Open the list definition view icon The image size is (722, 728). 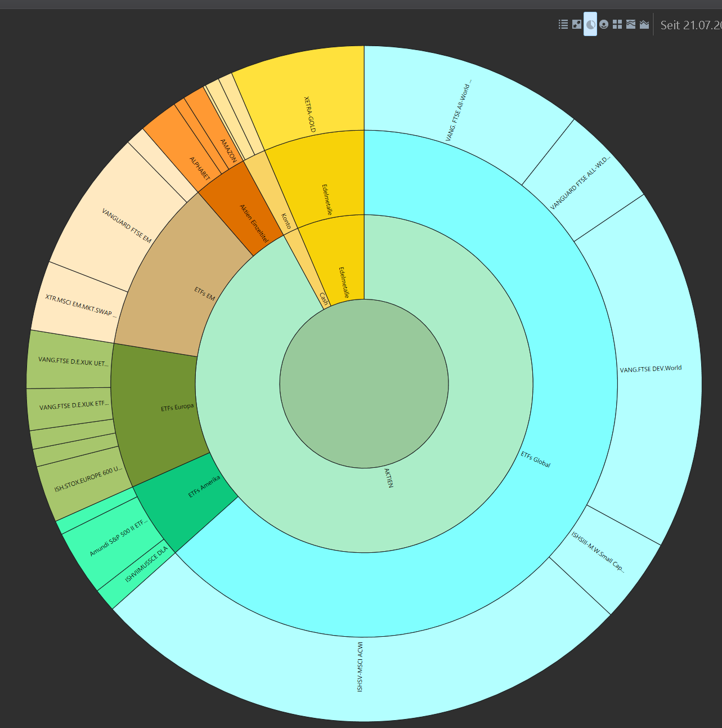tap(563, 24)
